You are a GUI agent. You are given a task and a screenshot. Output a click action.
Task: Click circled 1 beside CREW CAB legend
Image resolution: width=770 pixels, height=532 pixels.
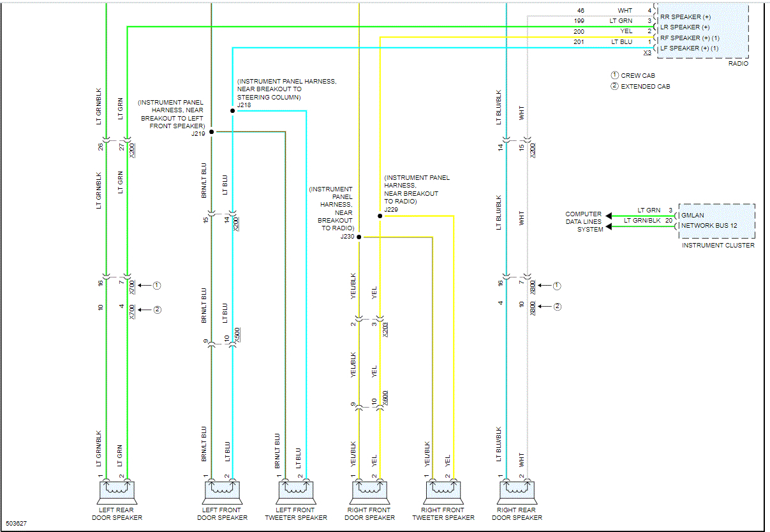(x=614, y=75)
